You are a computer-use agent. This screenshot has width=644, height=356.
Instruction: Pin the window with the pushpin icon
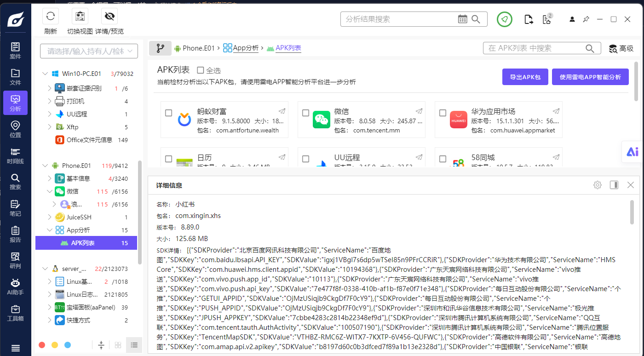click(x=586, y=19)
